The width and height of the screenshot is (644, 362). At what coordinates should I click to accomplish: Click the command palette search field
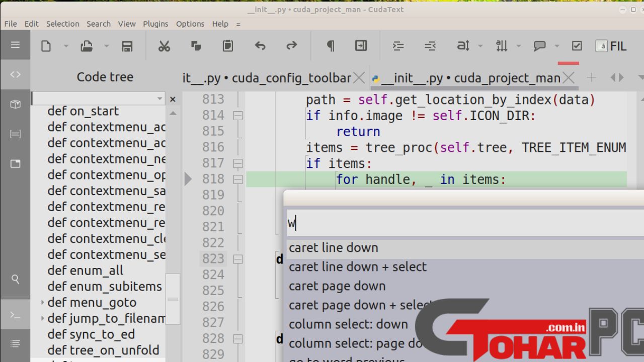pos(465,223)
